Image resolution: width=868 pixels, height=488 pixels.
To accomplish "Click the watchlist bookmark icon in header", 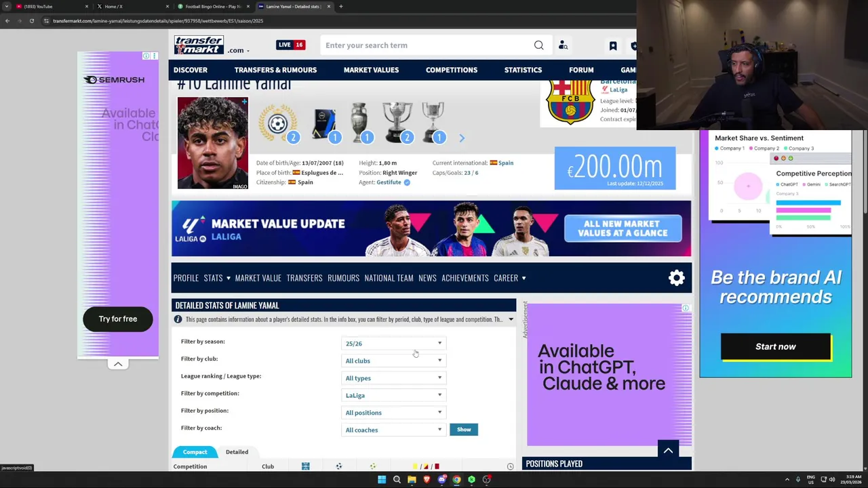I will click(x=613, y=45).
